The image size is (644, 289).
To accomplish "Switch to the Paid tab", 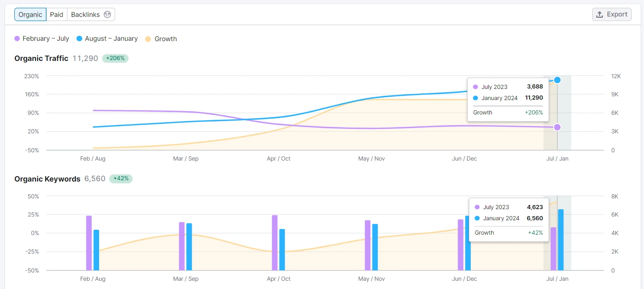I will (57, 14).
